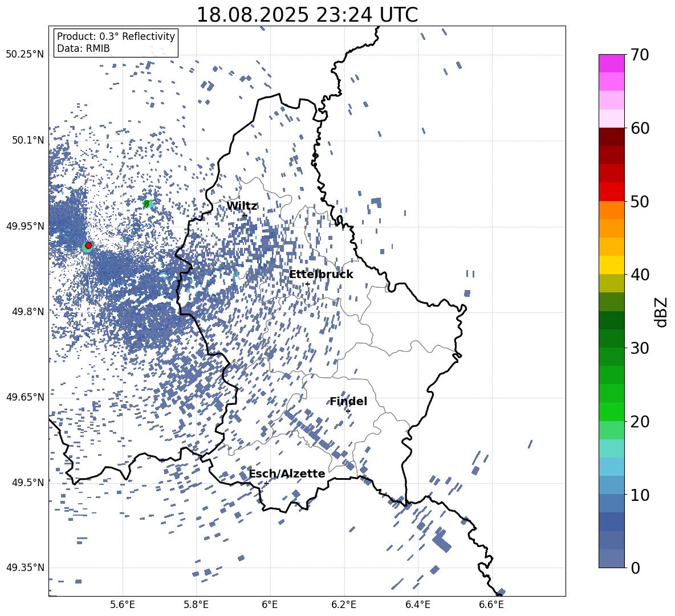Click the green echo cell northwest of Wiltz
The height and width of the screenshot is (616, 675).
pyautogui.click(x=147, y=203)
